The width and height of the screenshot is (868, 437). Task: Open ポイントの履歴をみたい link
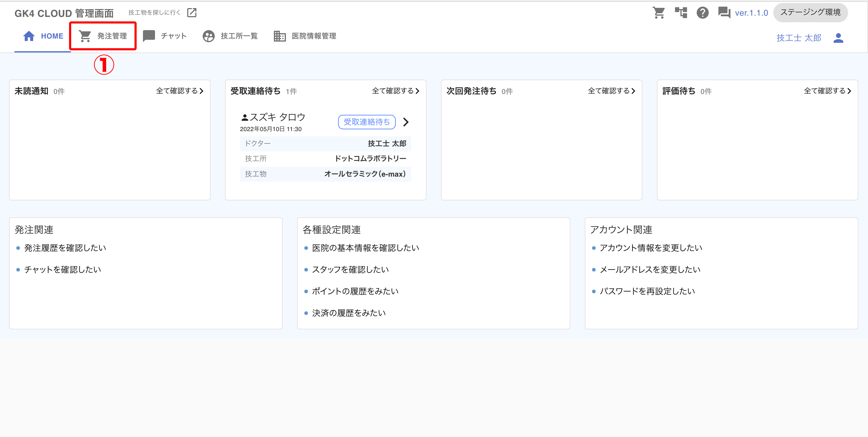pyautogui.click(x=355, y=291)
